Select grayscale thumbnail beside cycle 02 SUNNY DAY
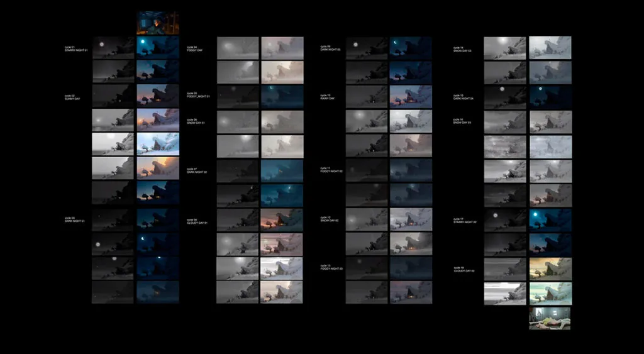Viewport: 644px width, 354px height. click(x=113, y=96)
